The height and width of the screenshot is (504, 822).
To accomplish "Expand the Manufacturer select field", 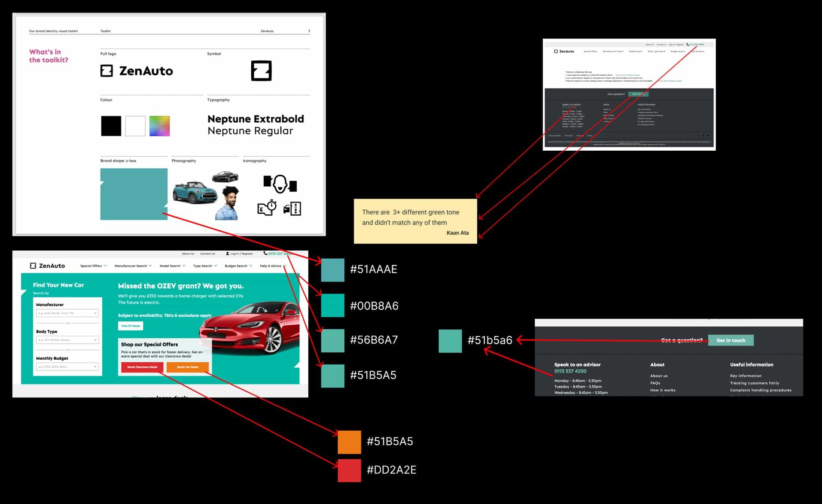I will click(68, 313).
